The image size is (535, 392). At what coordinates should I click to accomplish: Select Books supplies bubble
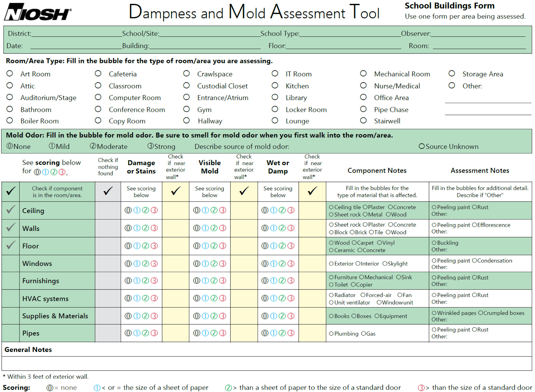pos(331,316)
